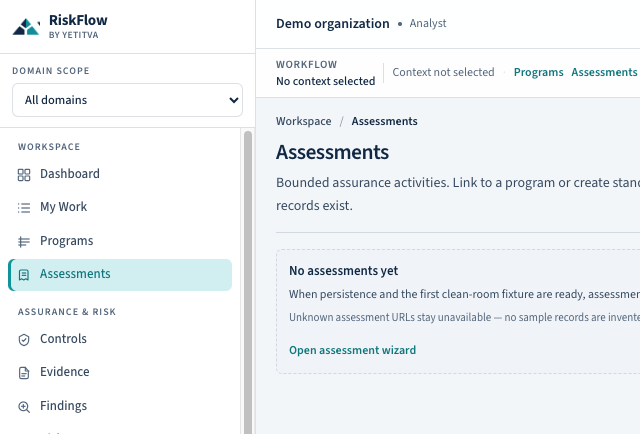Click the sidebar vertical scrollbar
The height and width of the screenshot is (434, 640).
(247, 282)
